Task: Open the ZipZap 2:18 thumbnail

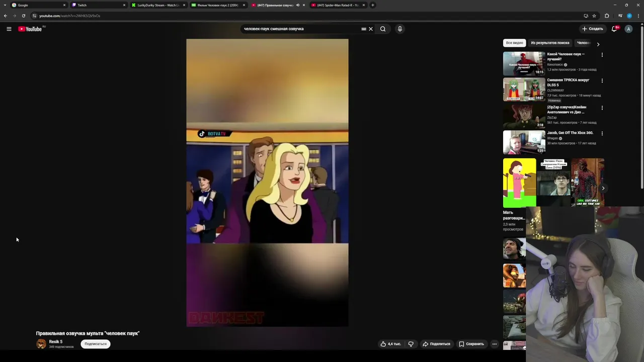Action: click(524, 116)
